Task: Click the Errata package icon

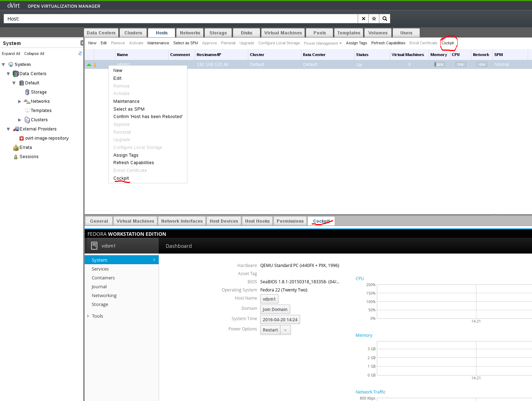Action: [16, 147]
